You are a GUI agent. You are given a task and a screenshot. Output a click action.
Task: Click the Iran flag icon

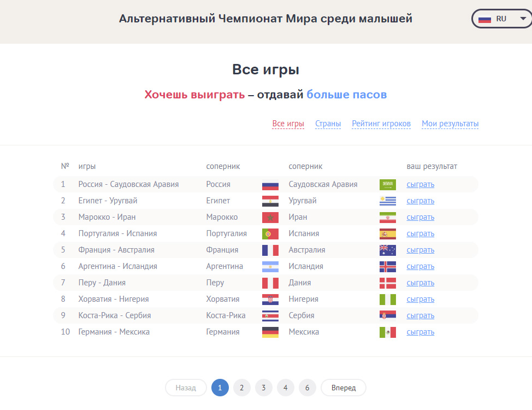[387, 218]
